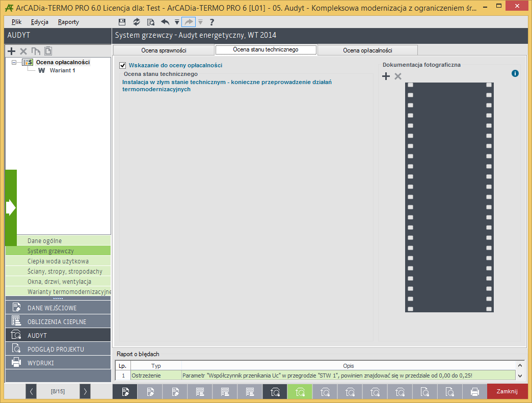The height and width of the screenshot is (403, 532).
Task: Click the dark house-magnifier audit icon in the bottom bar
Action: pyautogui.click(x=275, y=392)
